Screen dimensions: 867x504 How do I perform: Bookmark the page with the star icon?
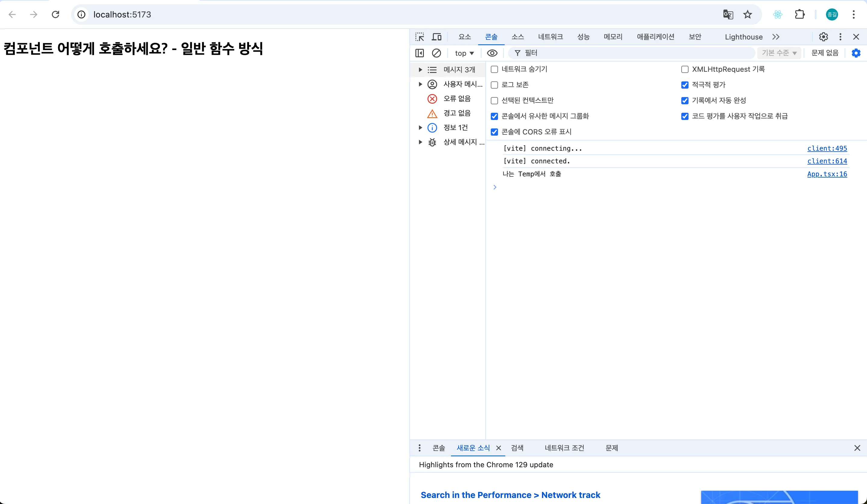[x=748, y=14]
